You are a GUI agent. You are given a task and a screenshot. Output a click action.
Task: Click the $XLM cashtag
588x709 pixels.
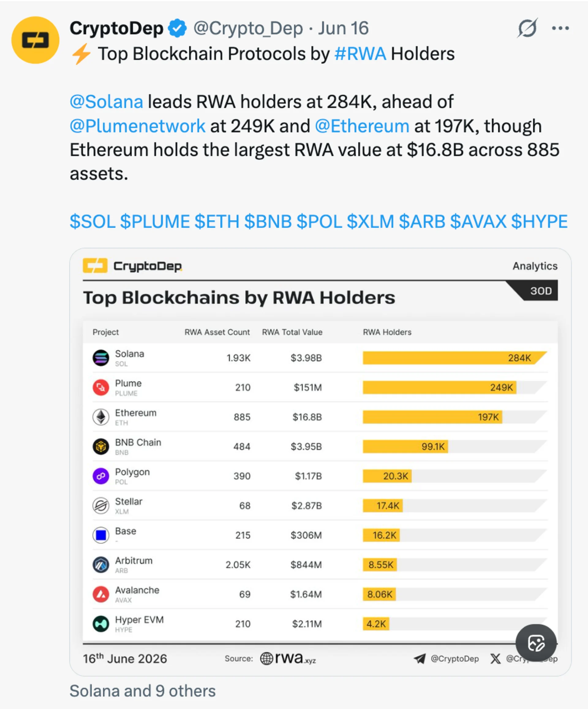pyautogui.click(x=370, y=221)
